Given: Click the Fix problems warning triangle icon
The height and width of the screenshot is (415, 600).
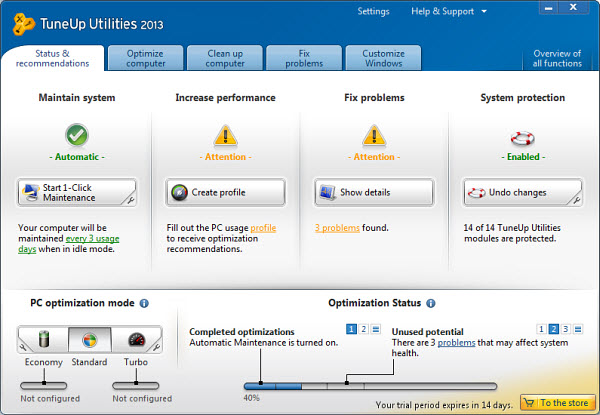Looking at the screenshot, I should [x=374, y=135].
